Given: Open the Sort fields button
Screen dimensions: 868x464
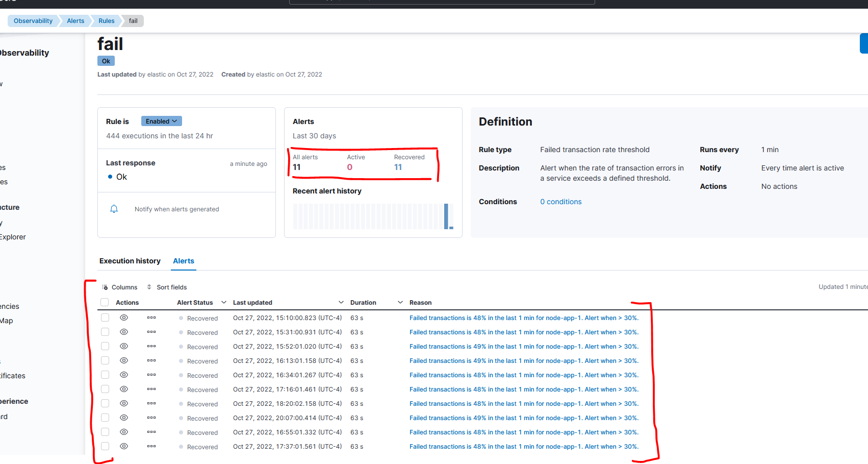Looking at the screenshot, I should pos(167,287).
